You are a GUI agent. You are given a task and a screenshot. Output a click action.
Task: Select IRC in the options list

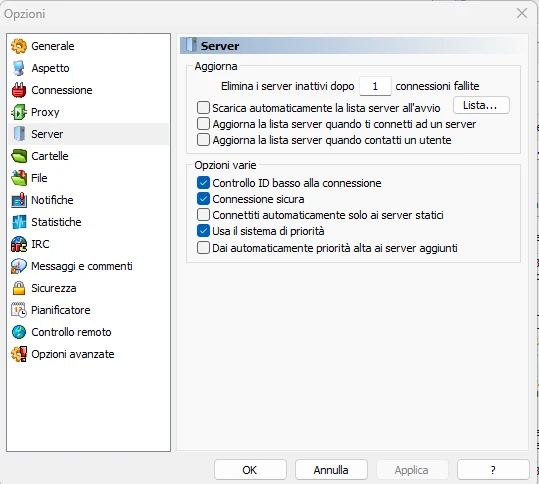[88, 244]
